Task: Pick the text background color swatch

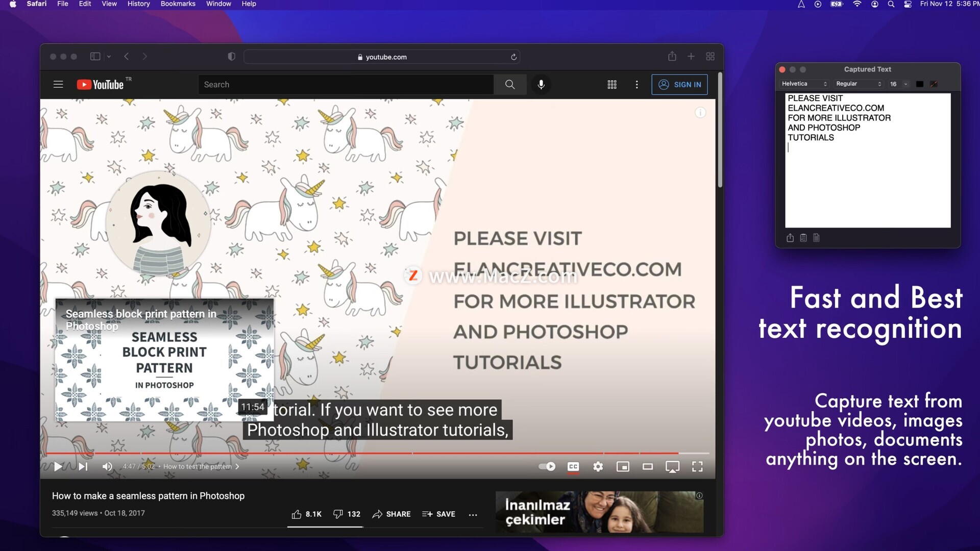Action: click(934, 84)
